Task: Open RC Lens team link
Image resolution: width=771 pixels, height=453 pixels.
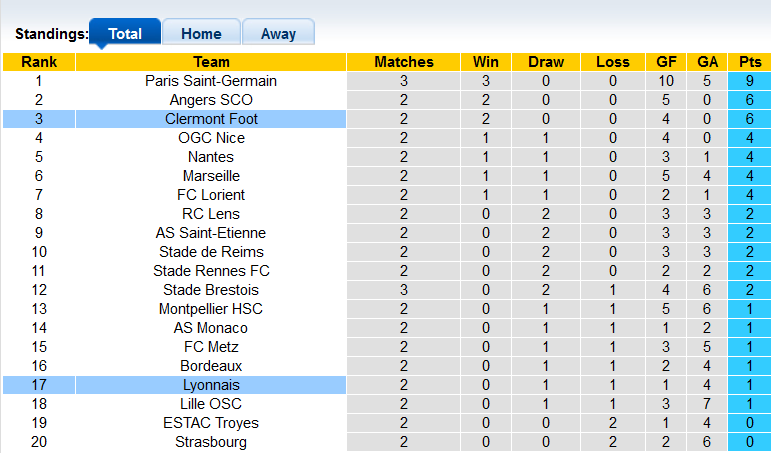Action: click(x=211, y=214)
